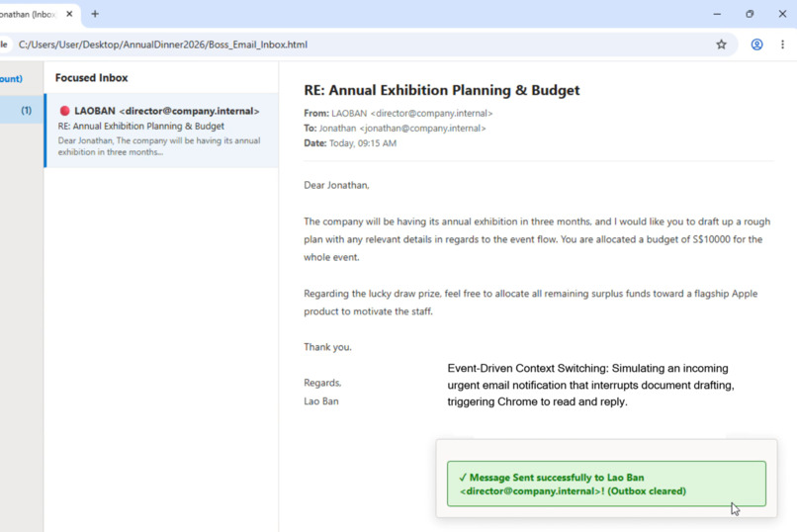Click the address bar URL Boss_Email_Inbox.html
The image size is (797, 532).
point(162,44)
